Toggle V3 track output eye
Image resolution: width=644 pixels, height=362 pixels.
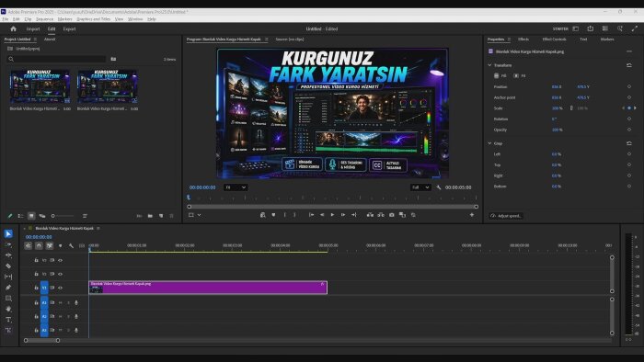point(60,260)
